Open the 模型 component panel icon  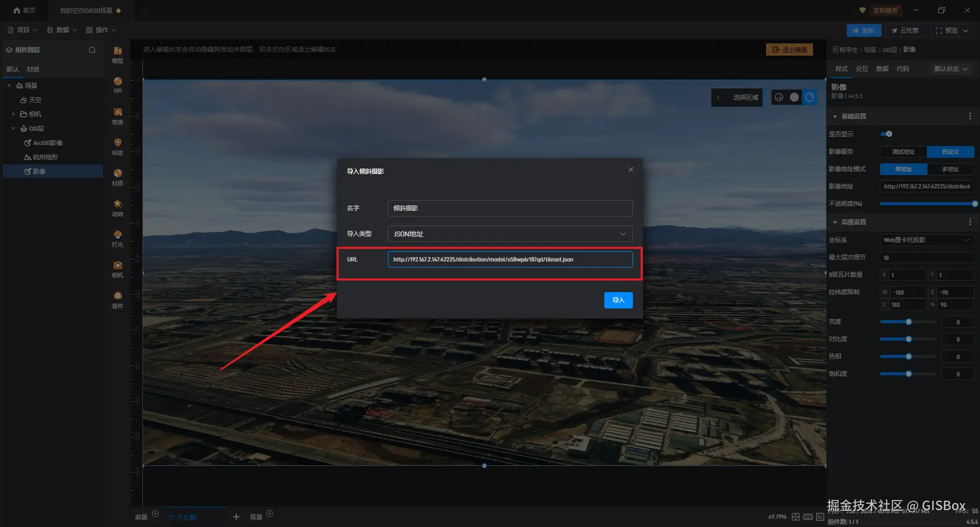tap(117, 54)
